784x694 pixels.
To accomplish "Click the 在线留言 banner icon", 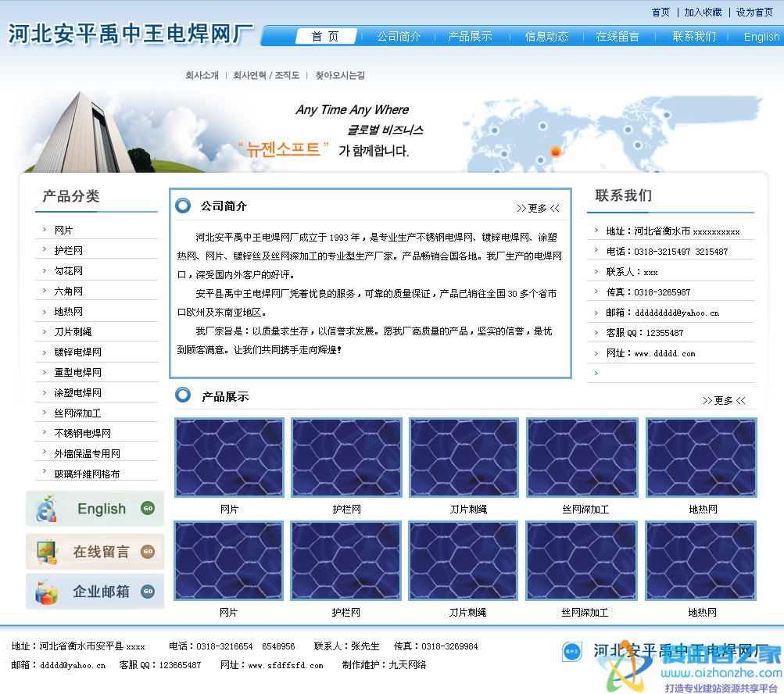I will point(47,552).
